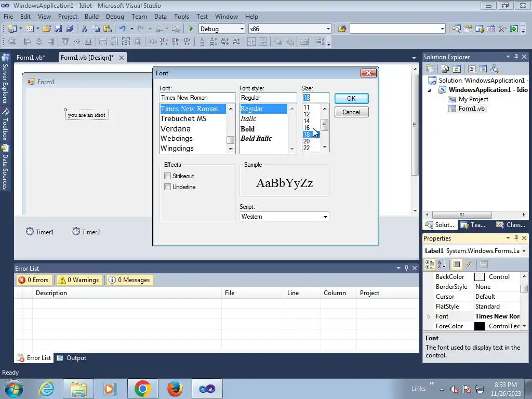Open Internet Explorer from taskbar

(x=46, y=389)
